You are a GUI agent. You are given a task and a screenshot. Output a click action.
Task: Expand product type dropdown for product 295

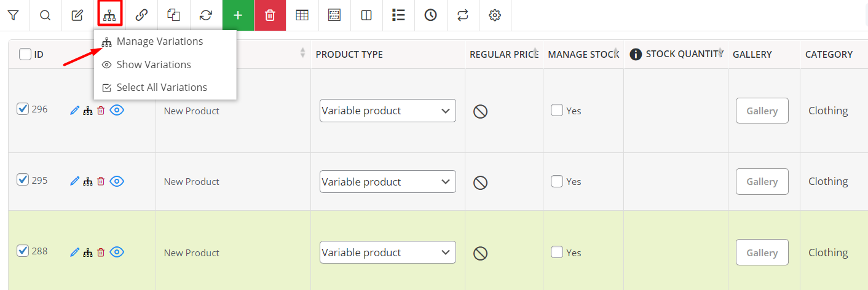(387, 182)
